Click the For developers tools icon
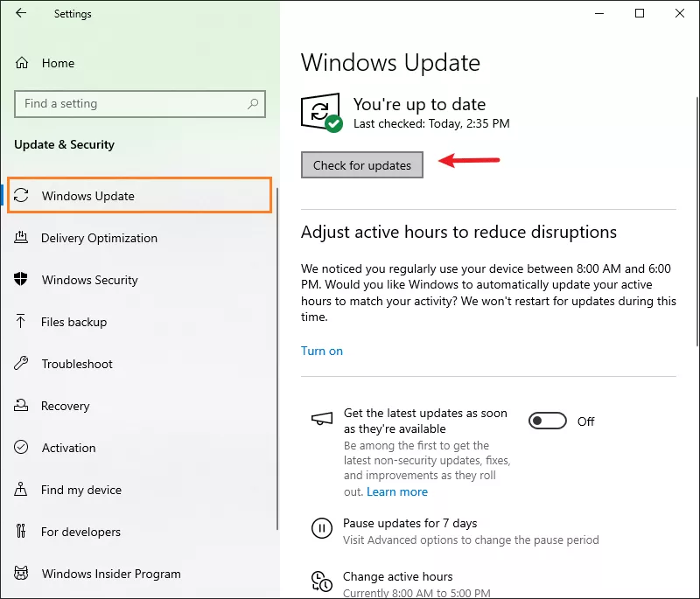 (x=20, y=531)
